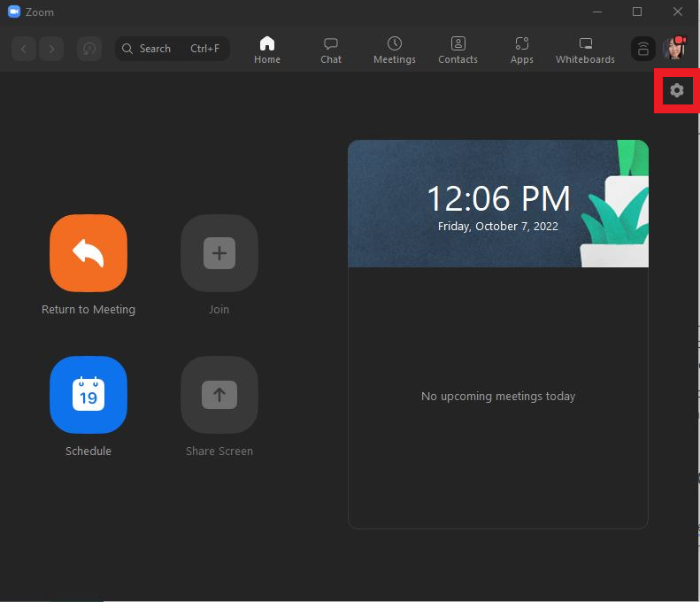This screenshot has width=700, height=602.
Task: Go forward with the right arrow button
Action: [x=52, y=49]
